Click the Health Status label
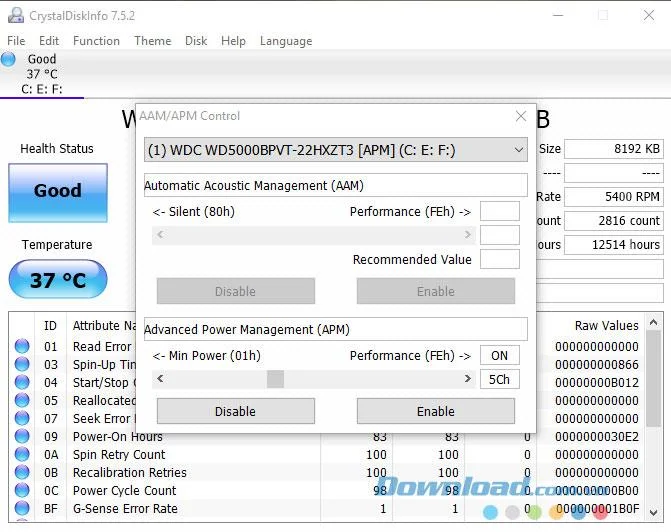This screenshot has width=671, height=532. point(57,149)
